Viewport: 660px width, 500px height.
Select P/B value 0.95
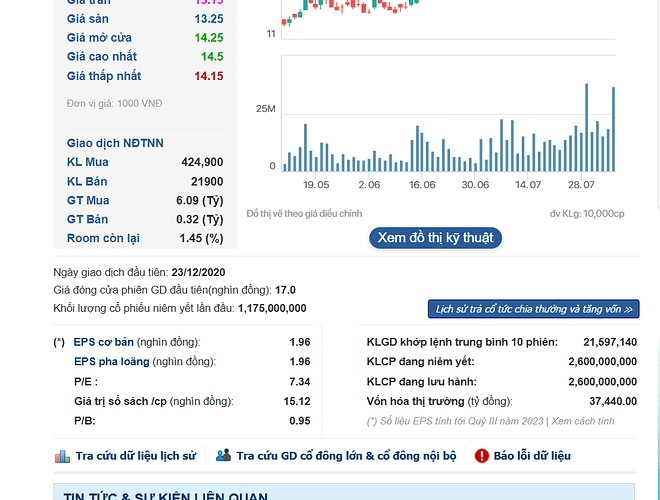point(300,421)
